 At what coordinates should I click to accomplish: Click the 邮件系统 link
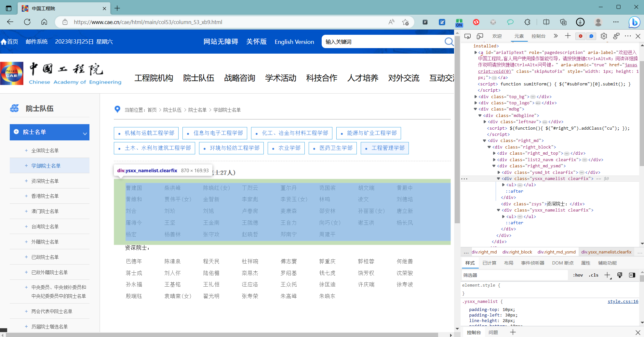[37, 42]
